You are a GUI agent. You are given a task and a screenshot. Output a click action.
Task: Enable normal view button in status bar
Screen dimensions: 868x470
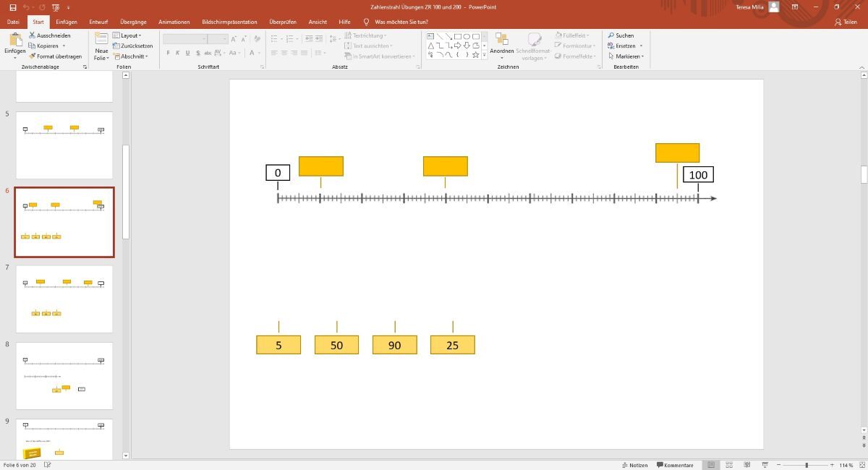pos(711,465)
